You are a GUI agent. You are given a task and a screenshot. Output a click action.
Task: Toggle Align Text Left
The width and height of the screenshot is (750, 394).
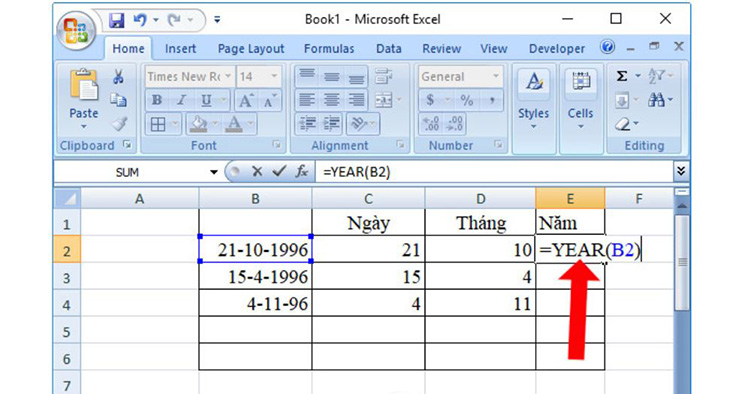coord(307,100)
